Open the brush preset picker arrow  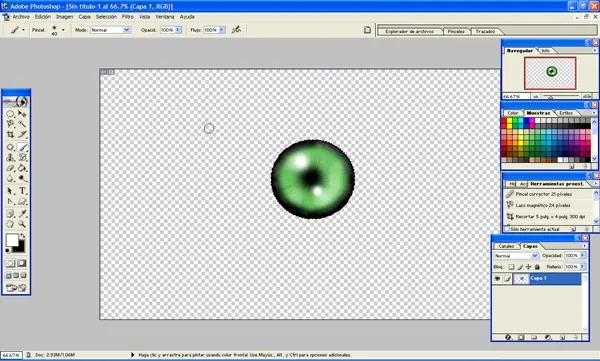(x=63, y=30)
